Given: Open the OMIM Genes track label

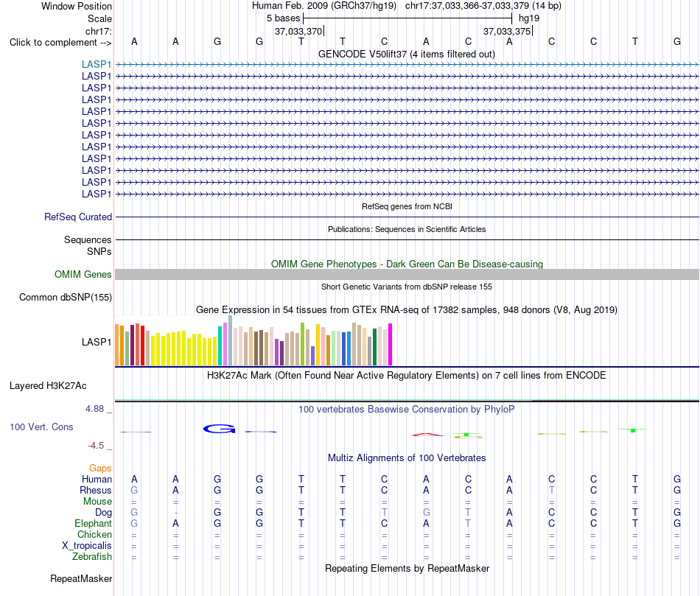Looking at the screenshot, I should click(x=83, y=275).
